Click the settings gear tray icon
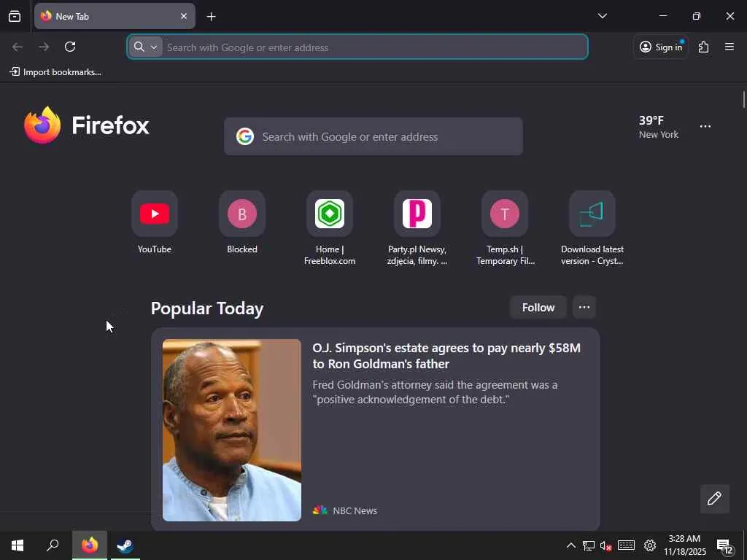 650,545
